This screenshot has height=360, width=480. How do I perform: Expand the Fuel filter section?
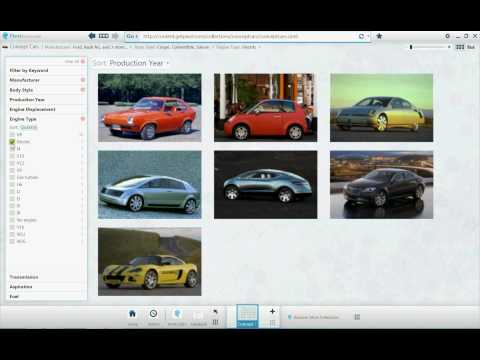pyautogui.click(x=45, y=296)
